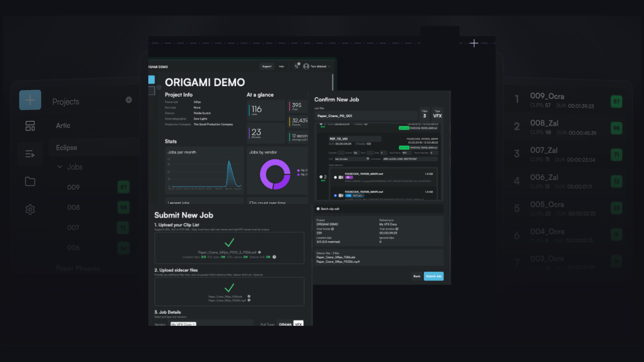Click the purple Jobs by vendor donut chart
644x362 pixels.
click(x=275, y=174)
